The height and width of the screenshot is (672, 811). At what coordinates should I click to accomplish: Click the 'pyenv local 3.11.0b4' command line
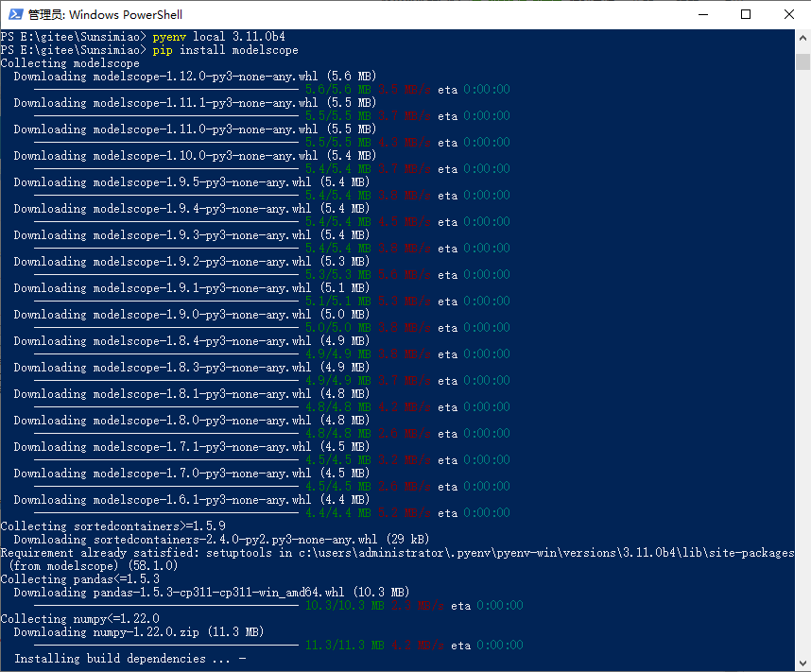(143, 37)
